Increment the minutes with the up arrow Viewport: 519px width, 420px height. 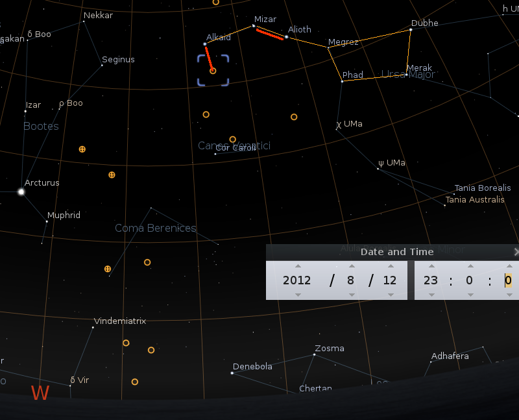tap(470, 266)
